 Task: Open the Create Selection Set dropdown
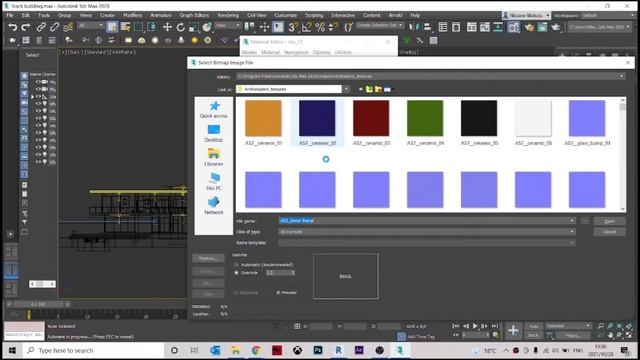380,25
